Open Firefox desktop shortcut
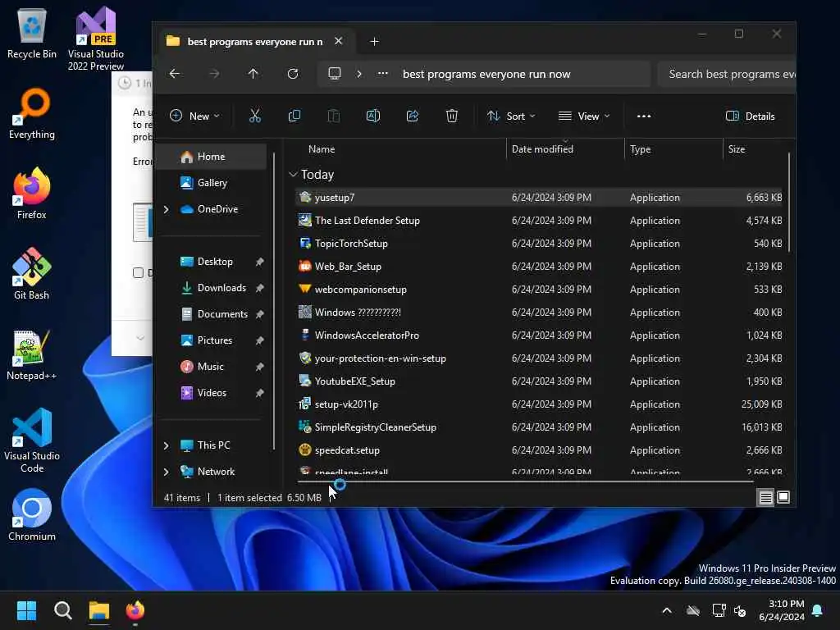Viewport: 840px width, 630px height. coord(32,194)
